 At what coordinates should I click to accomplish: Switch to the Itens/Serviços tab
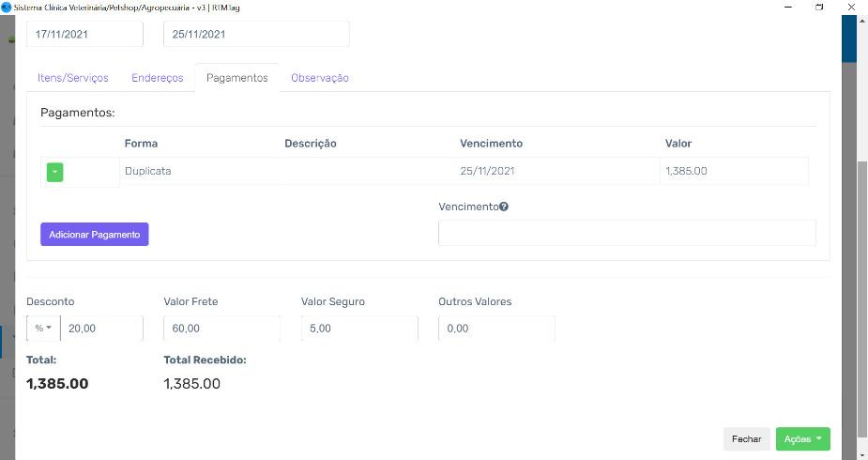tap(73, 78)
